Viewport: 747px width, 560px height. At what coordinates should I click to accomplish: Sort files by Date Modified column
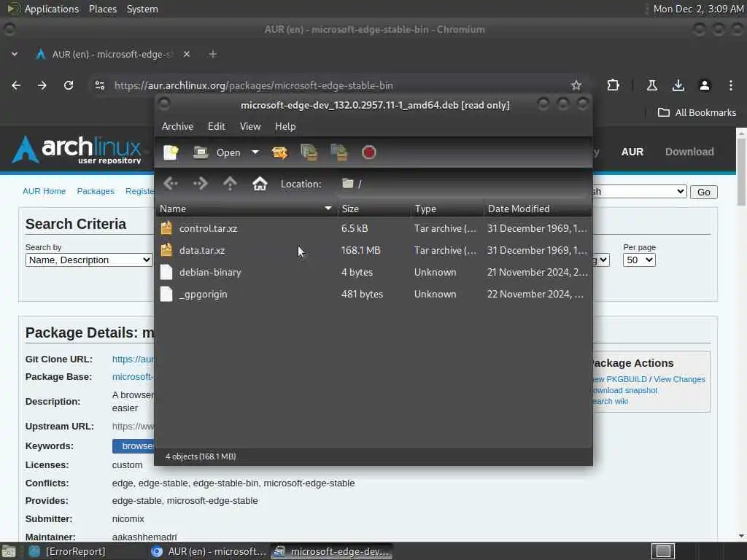pos(538,209)
